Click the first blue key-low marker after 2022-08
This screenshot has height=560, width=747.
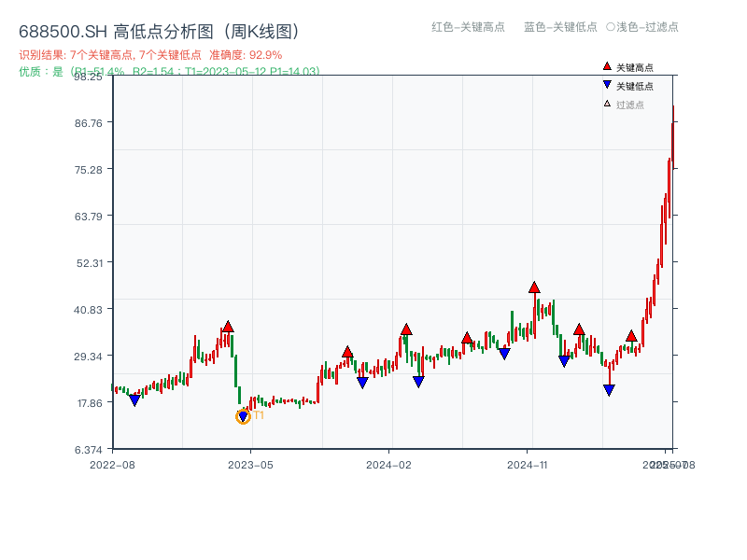pos(134,400)
